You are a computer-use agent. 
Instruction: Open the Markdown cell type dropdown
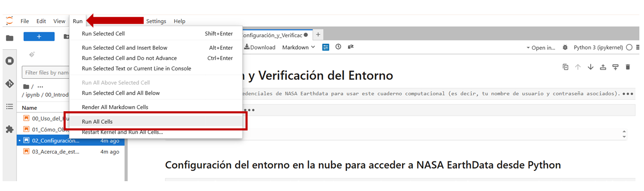[x=299, y=47]
